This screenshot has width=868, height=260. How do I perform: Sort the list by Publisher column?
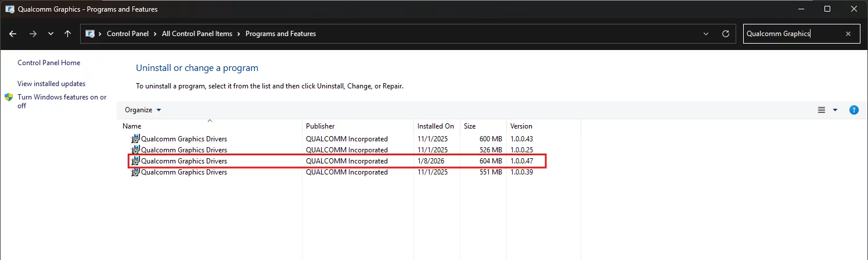coord(320,126)
